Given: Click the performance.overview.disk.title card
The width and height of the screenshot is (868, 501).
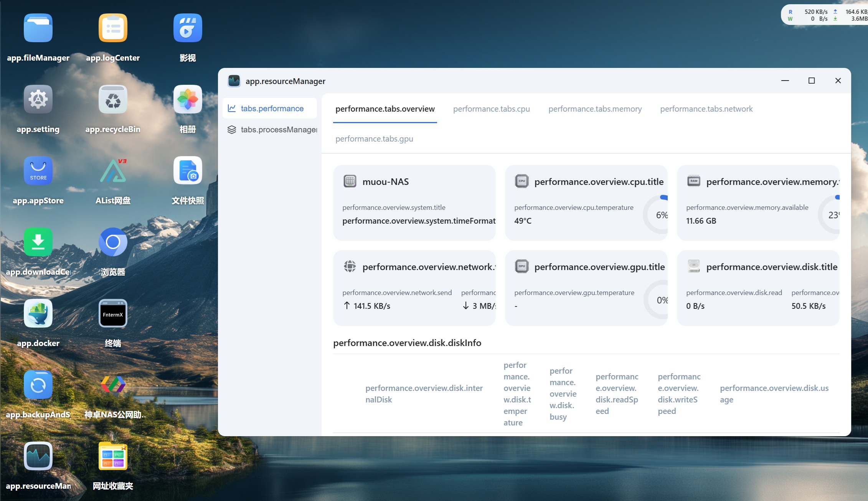Looking at the screenshot, I should pos(758,288).
